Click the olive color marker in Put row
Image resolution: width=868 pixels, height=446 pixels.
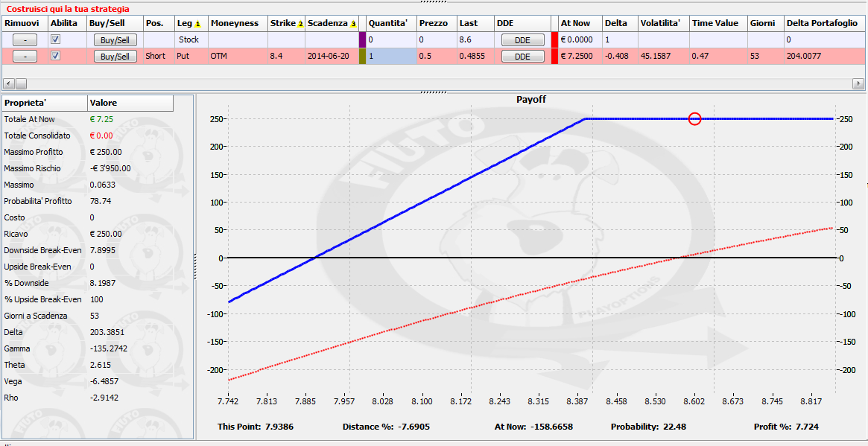tap(363, 57)
